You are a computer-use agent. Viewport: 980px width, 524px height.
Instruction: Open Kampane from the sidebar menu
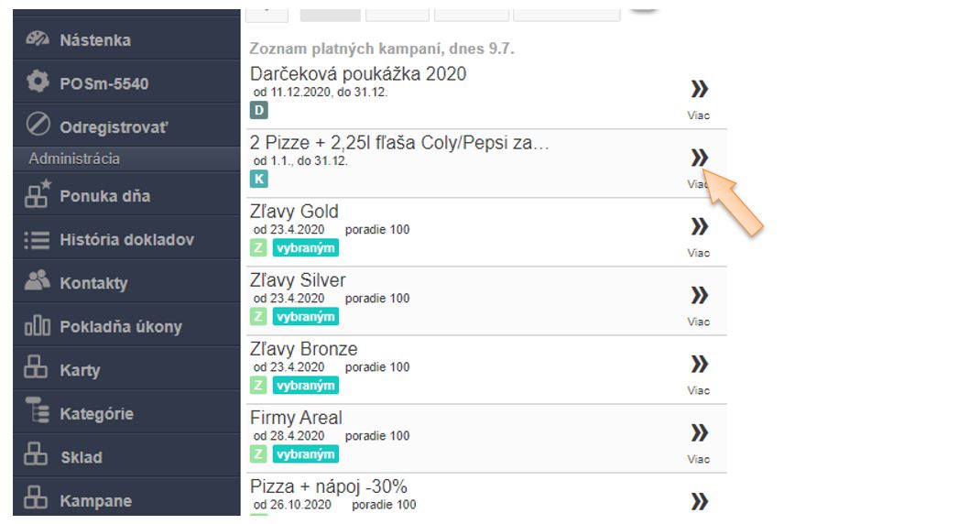coord(95,501)
